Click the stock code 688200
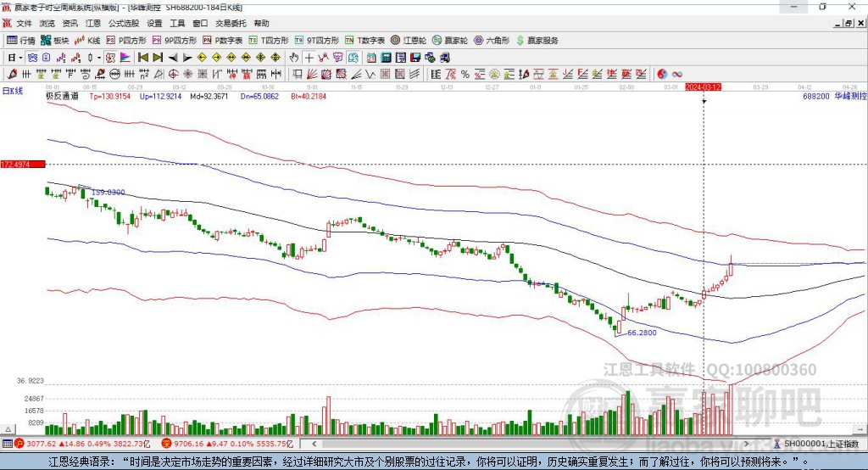This screenshot has width=868, height=470. point(816,96)
